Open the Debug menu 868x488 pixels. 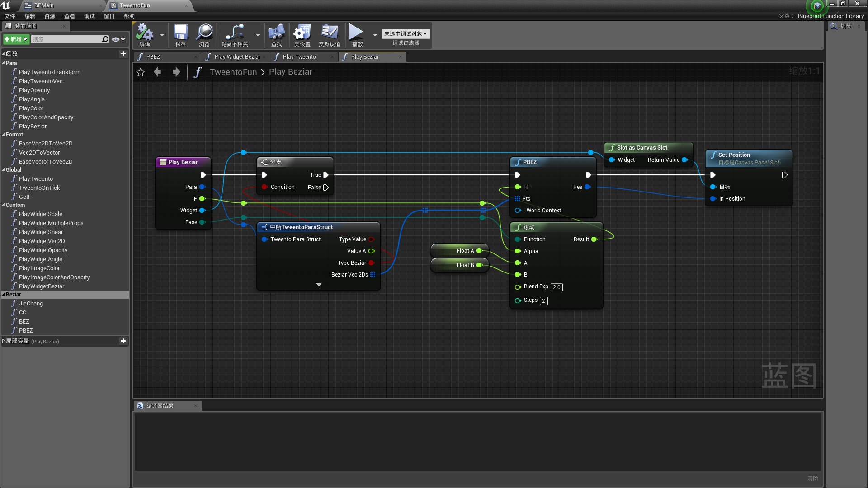(x=90, y=16)
